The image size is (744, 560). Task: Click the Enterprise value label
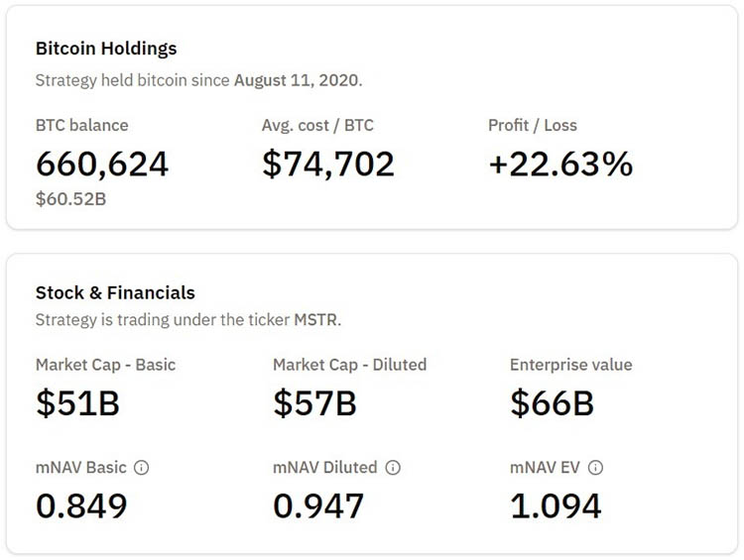pyautogui.click(x=570, y=365)
